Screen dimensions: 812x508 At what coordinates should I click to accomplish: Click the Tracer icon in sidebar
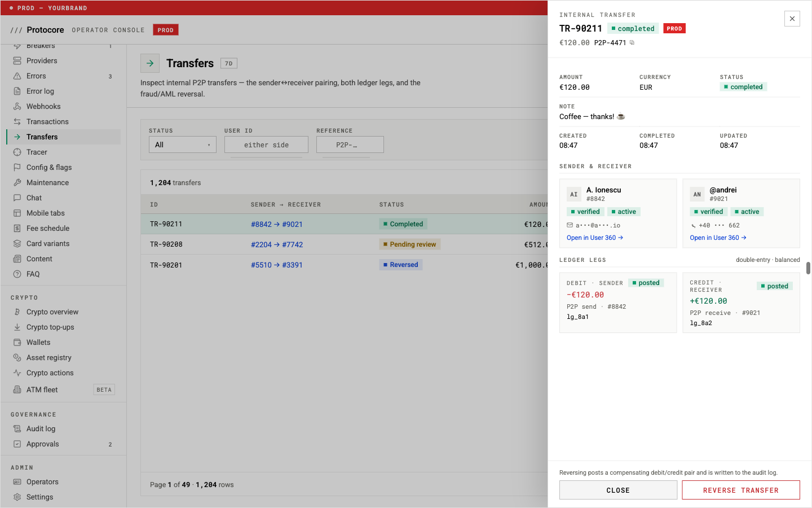17,152
